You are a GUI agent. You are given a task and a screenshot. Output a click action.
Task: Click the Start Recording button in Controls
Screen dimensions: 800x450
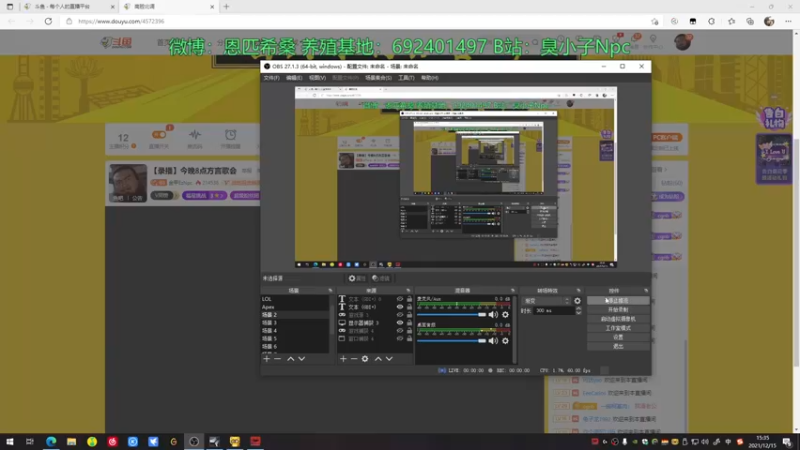(x=618, y=310)
